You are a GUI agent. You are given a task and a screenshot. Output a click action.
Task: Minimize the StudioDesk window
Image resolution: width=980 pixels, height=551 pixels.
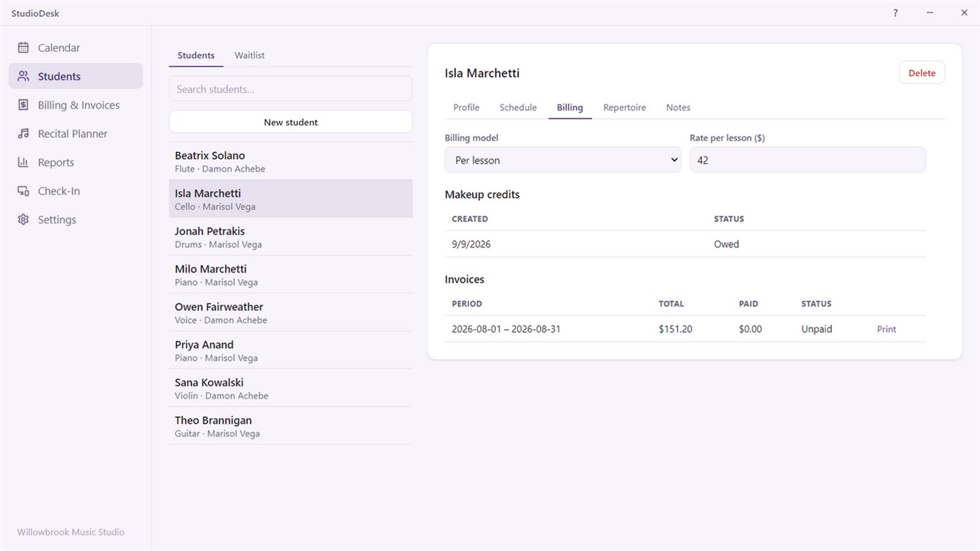click(930, 13)
